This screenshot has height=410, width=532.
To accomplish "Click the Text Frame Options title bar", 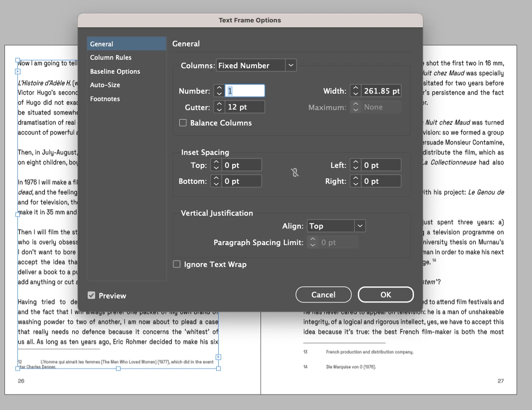I will click(250, 20).
